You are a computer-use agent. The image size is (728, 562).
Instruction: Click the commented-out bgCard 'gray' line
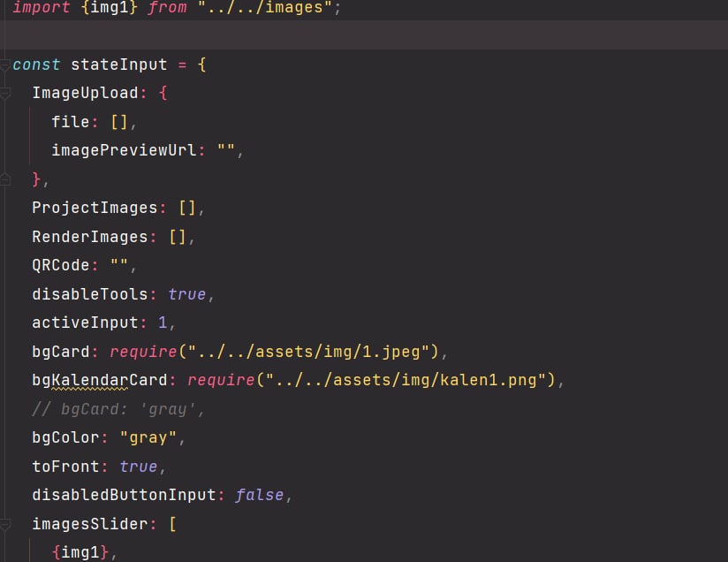pyautogui.click(x=118, y=410)
